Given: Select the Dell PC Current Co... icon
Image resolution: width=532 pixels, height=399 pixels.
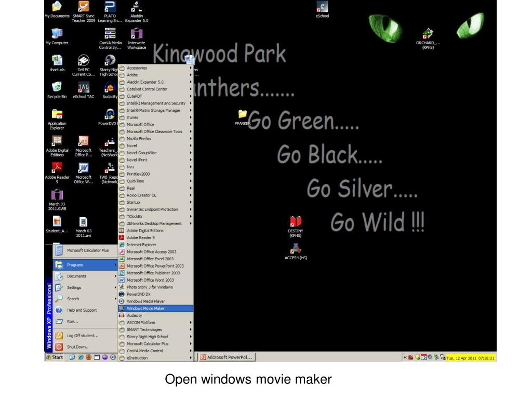Looking at the screenshot, I should (x=84, y=65).
